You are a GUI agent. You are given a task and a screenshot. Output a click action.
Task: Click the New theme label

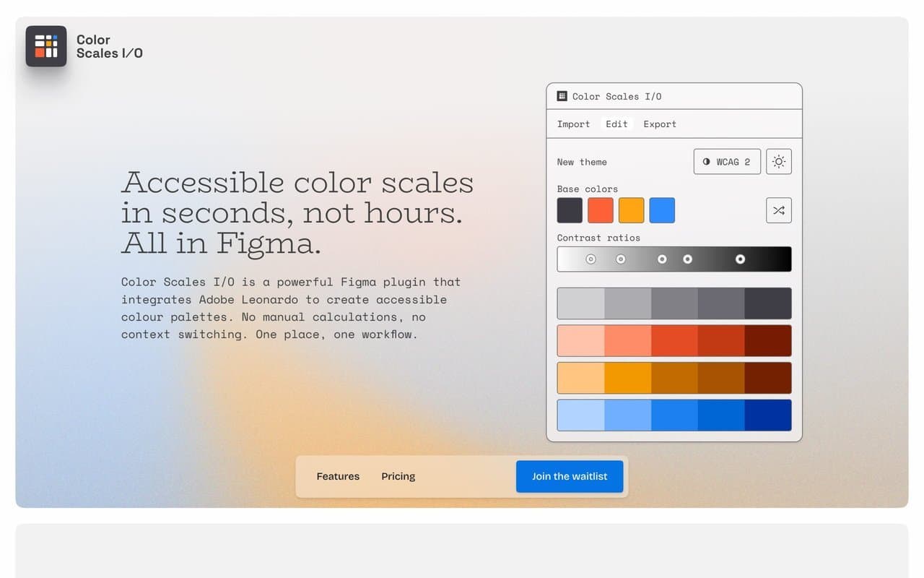582,162
